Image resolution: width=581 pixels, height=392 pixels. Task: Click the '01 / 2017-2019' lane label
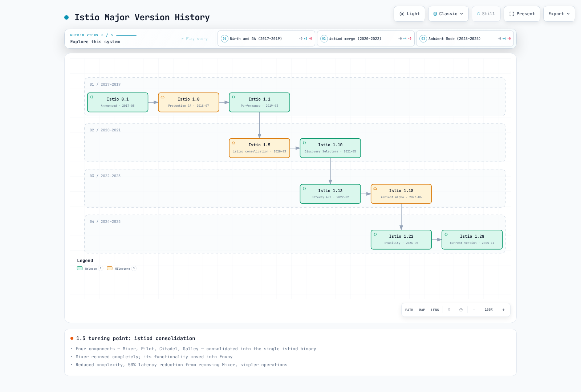click(105, 84)
